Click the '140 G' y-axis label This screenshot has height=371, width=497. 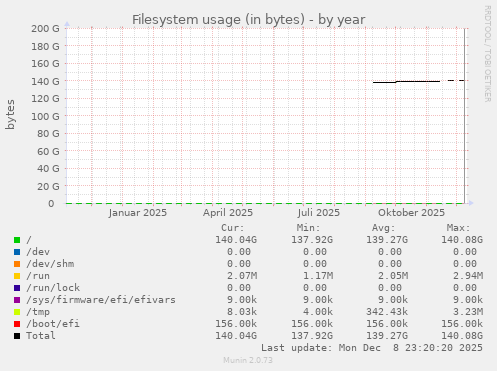point(45,81)
